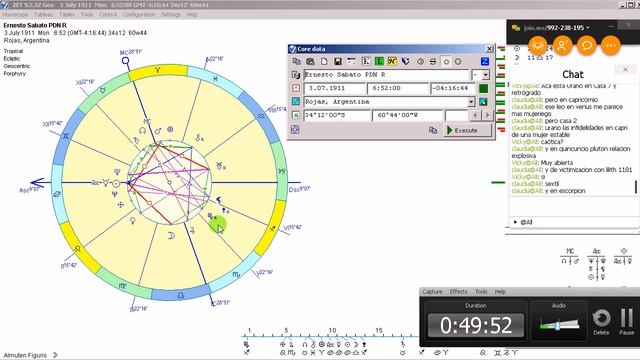Click the blue number 2 icon
The width and height of the screenshot is (640, 360).
pos(484,62)
